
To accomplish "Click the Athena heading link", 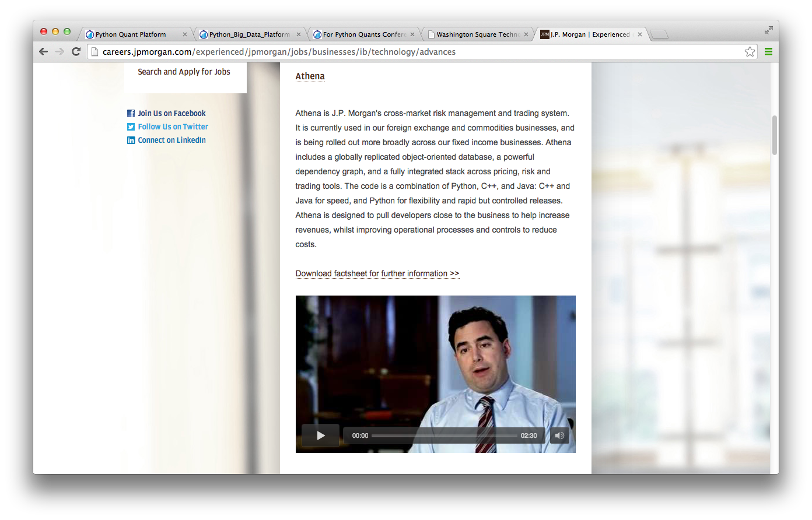I will [310, 76].
